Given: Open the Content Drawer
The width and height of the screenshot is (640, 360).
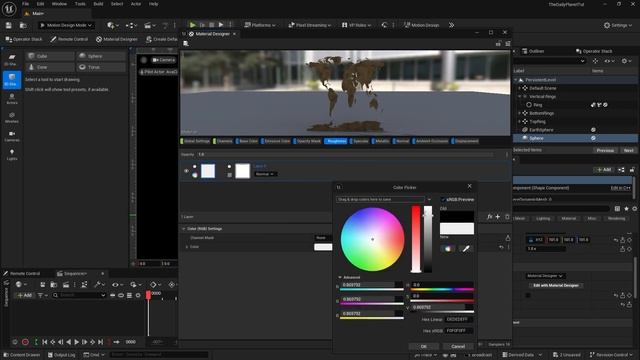Looking at the screenshot, I should [x=22, y=355].
